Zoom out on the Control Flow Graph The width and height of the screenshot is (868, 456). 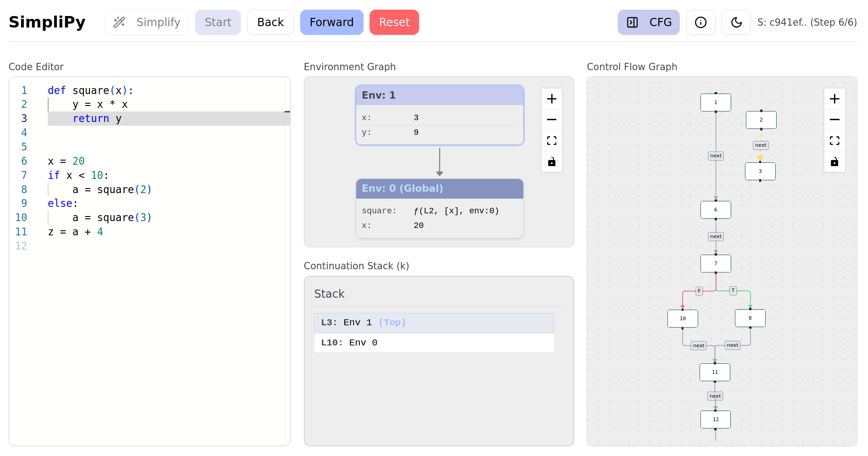pyautogui.click(x=834, y=120)
